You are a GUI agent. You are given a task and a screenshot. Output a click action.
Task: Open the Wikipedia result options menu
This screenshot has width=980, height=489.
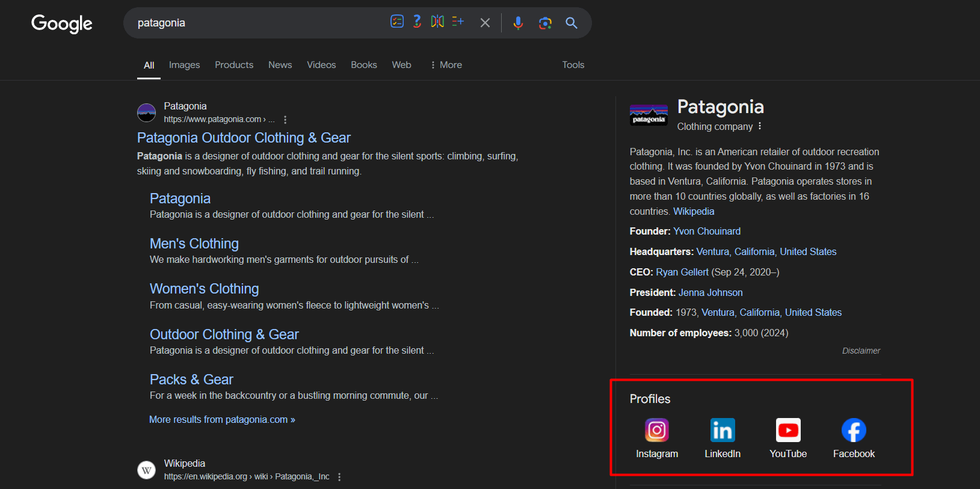pos(339,477)
